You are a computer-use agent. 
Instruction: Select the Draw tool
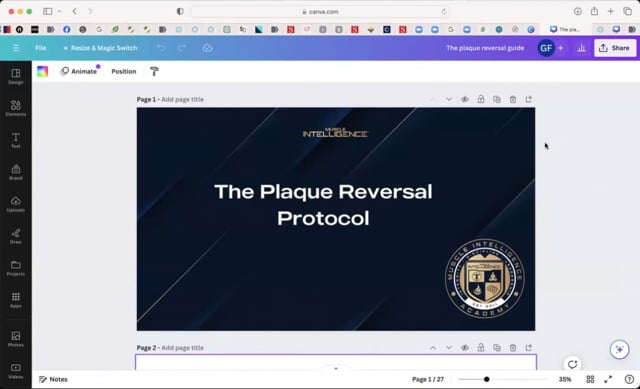16,236
